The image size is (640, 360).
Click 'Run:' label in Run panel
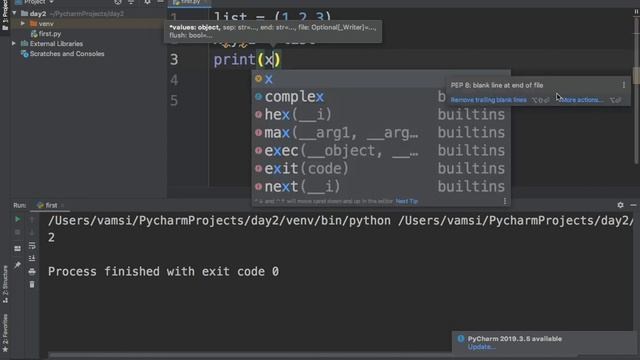20,205
